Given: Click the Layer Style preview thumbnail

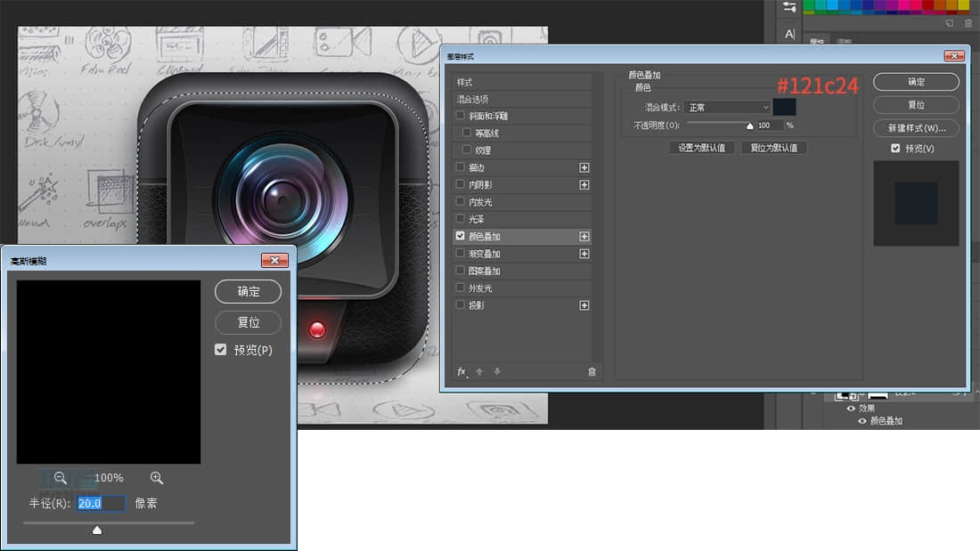Looking at the screenshot, I should pos(916,203).
